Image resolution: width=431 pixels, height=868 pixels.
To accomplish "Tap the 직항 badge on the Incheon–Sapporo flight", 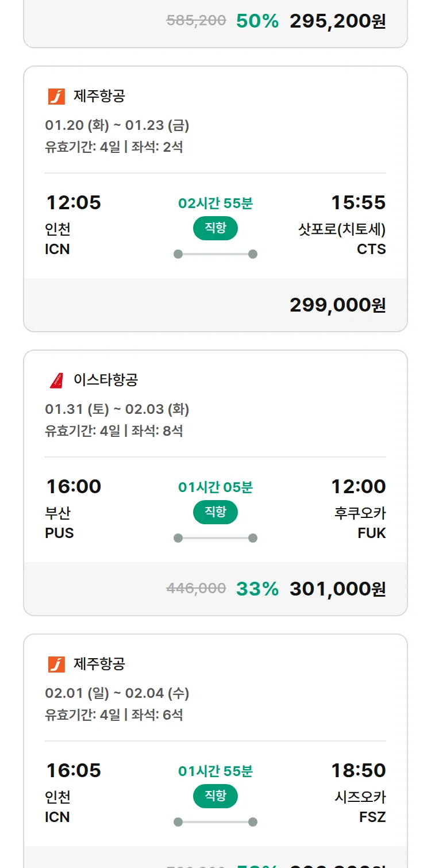I will pyautogui.click(x=215, y=228).
